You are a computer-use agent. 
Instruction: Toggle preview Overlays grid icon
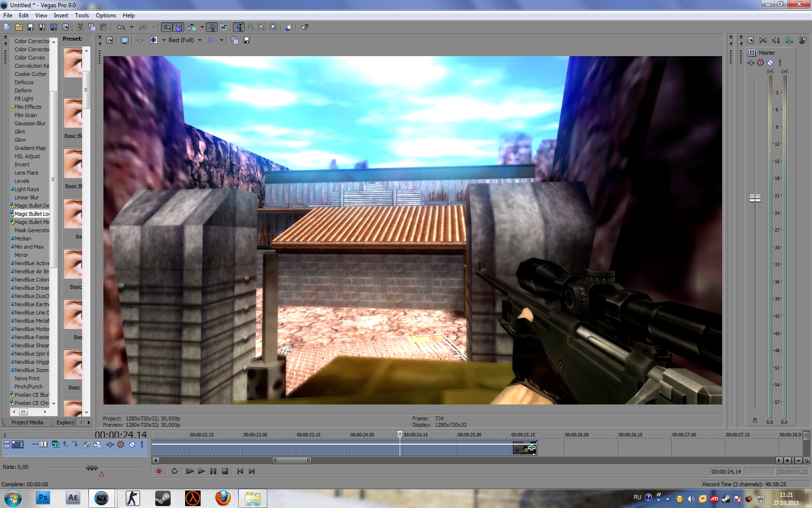coord(211,40)
